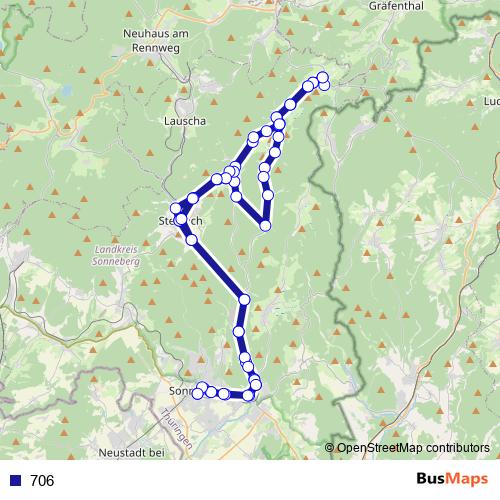
Task: Select the stop marker midway on northeastern route segment
Action: click(x=290, y=104)
